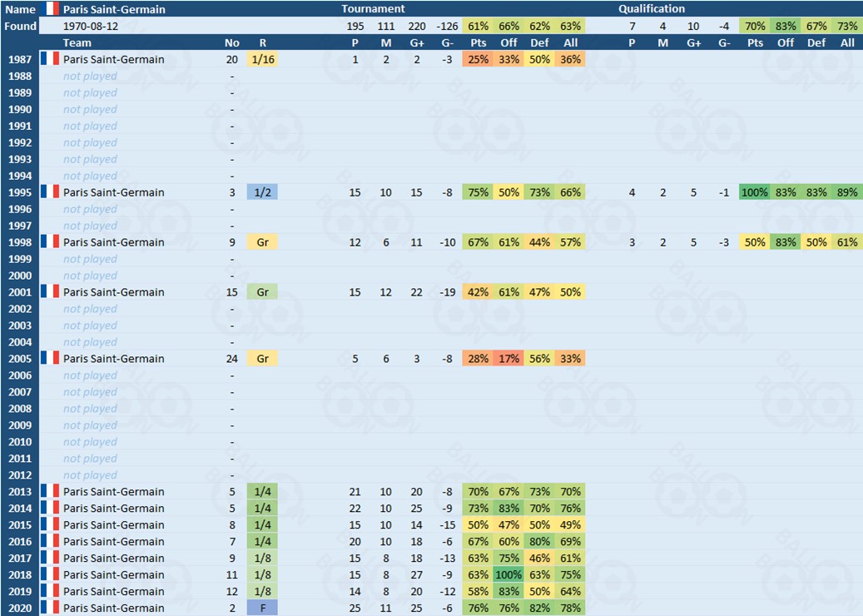
Task: Select the Team column header
Action: coord(77,42)
